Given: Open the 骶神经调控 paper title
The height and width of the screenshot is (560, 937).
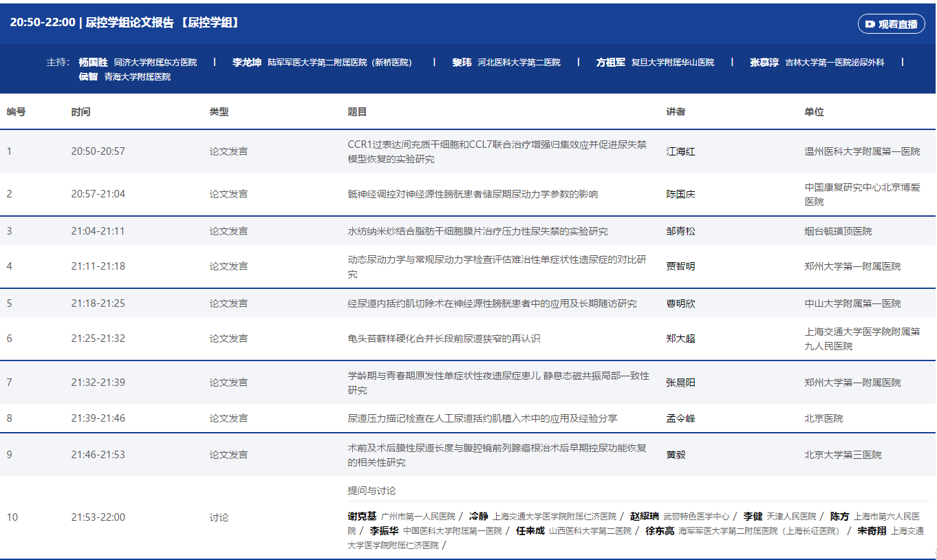Looking at the screenshot, I should (x=473, y=194).
